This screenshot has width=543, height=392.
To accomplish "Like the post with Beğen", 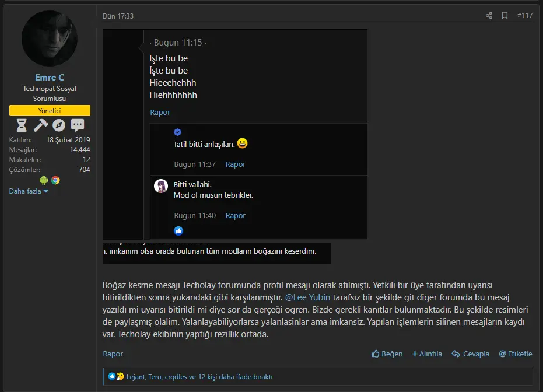I will pos(387,354).
